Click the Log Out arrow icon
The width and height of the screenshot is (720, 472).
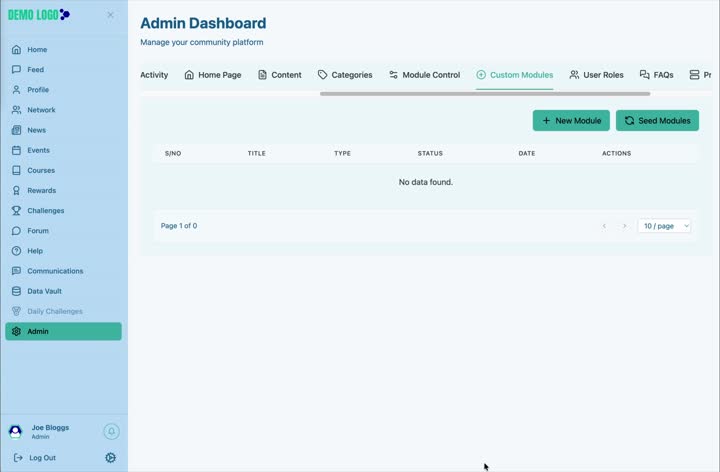(x=17, y=458)
